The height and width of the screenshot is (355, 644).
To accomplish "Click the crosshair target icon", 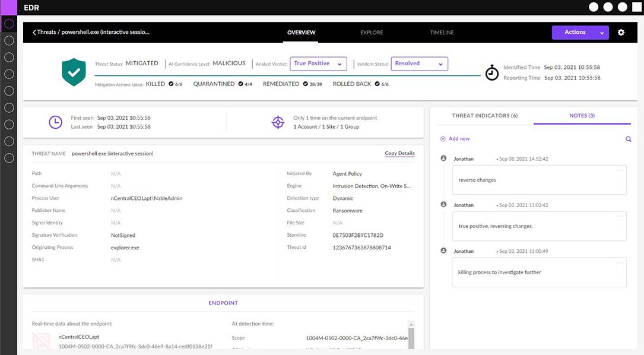I will coord(278,122).
